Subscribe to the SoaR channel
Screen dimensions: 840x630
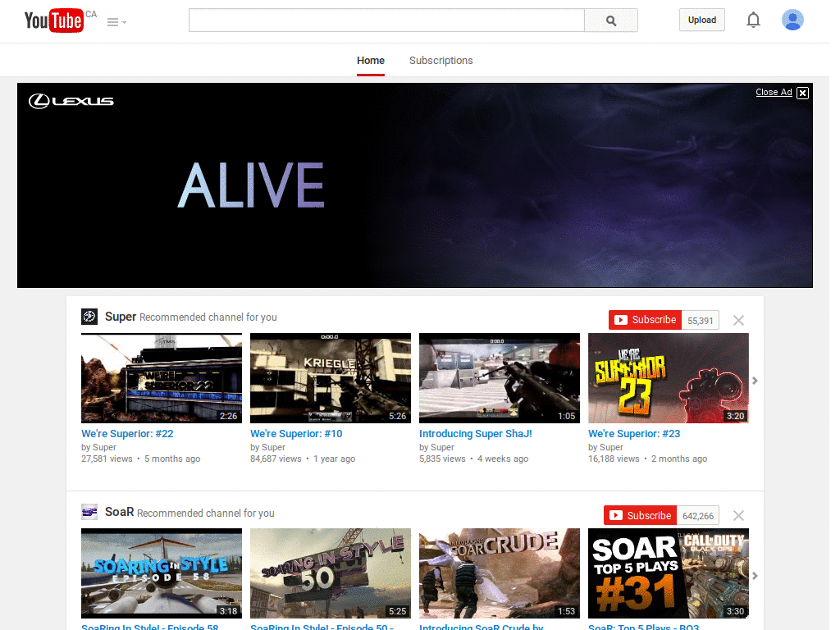pos(640,515)
